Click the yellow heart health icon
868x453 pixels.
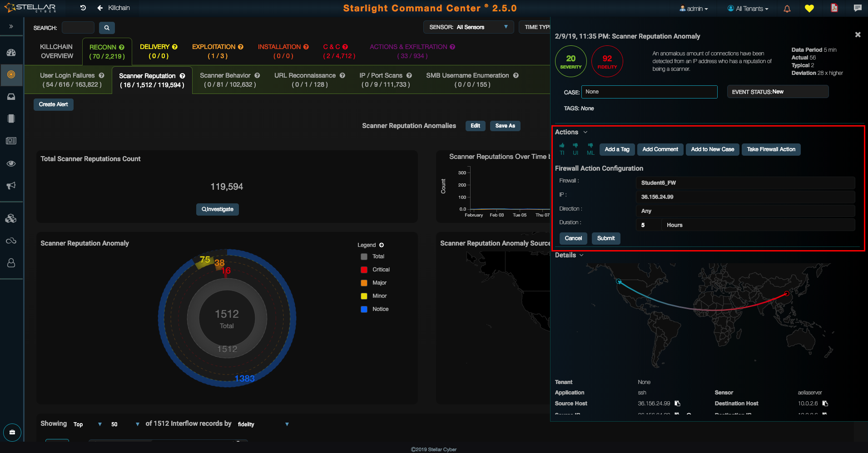tap(809, 9)
